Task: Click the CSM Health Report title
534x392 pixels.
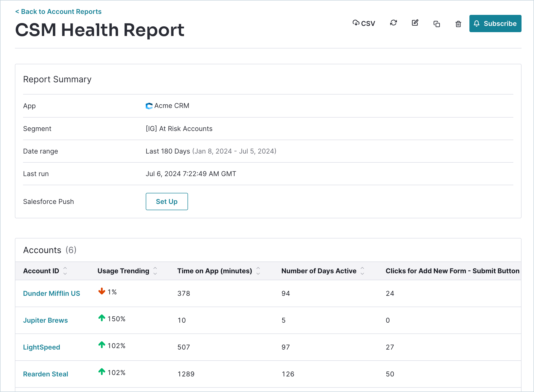Action: pyautogui.click(x=100, y=30)
